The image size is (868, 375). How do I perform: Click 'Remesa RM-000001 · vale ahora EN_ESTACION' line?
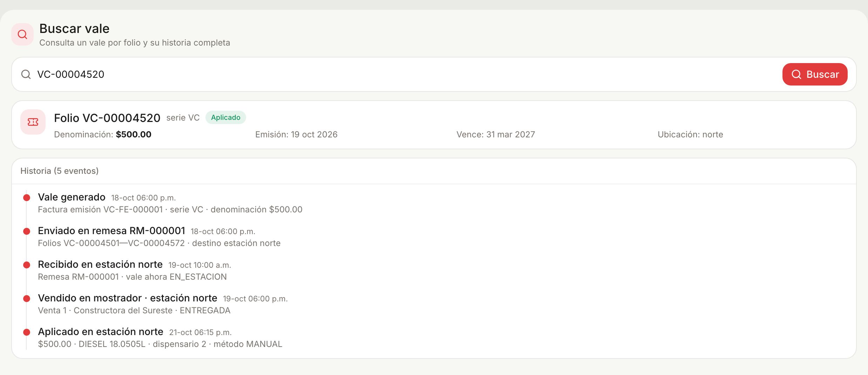[x=132, y=277]
